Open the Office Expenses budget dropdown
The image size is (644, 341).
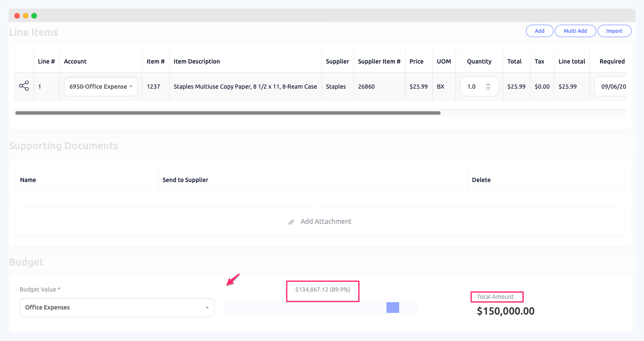pyautogui.click(x=117, y=307)
